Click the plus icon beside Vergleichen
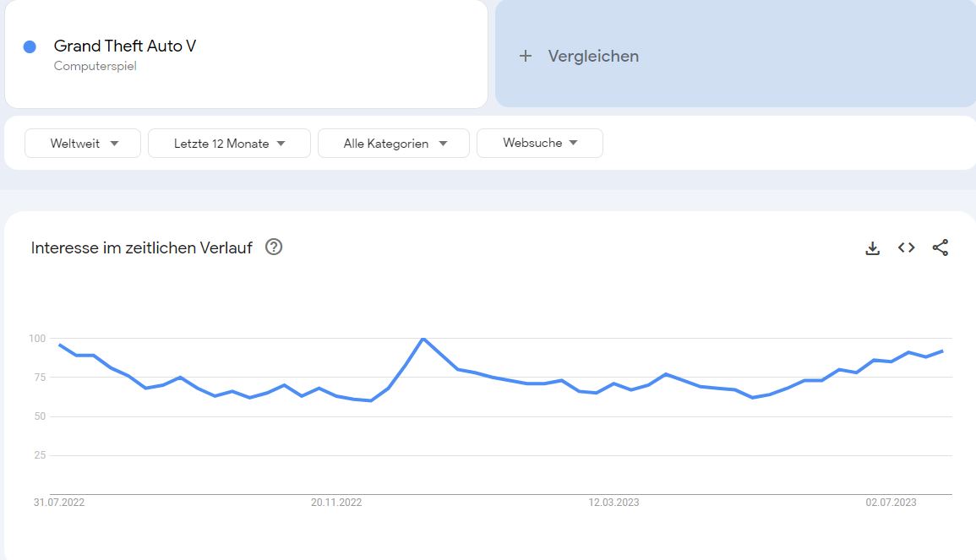The image size is (976, 560). click(526, 56)
